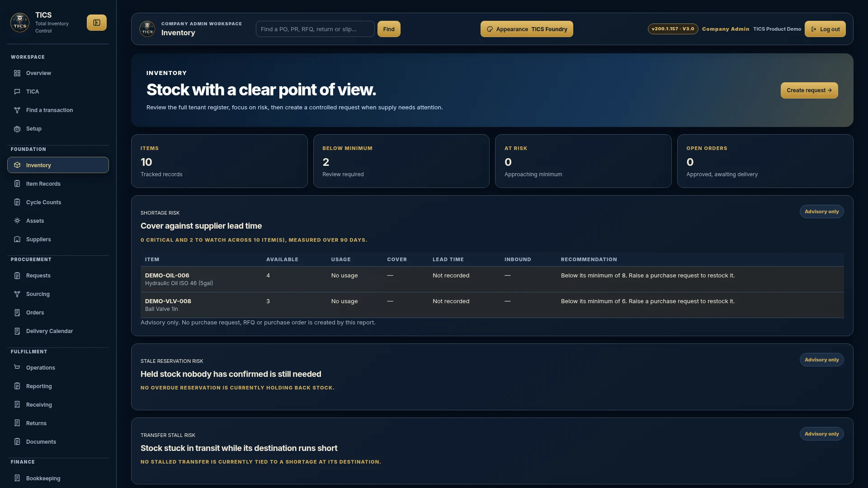Click the TICS logo beside the Inventory workspace title
Screen dimensions: 868x488
(x=147, y=29)
